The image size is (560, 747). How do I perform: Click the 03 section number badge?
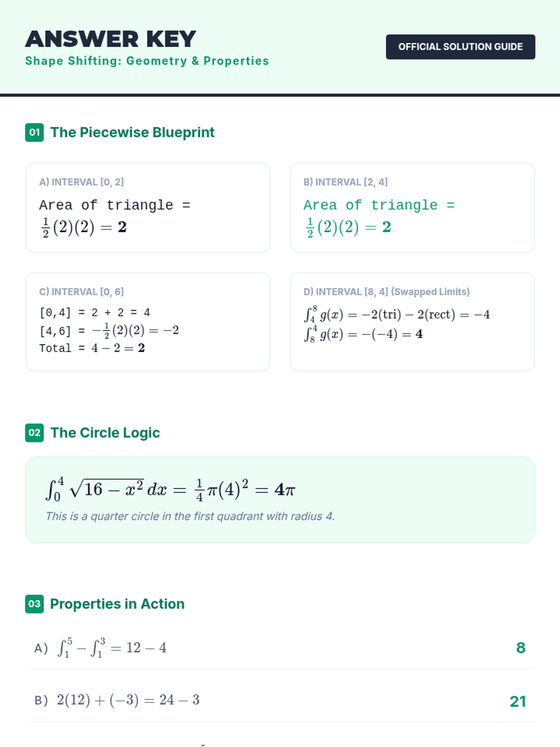pyautogui.click(x=34, y=604)
